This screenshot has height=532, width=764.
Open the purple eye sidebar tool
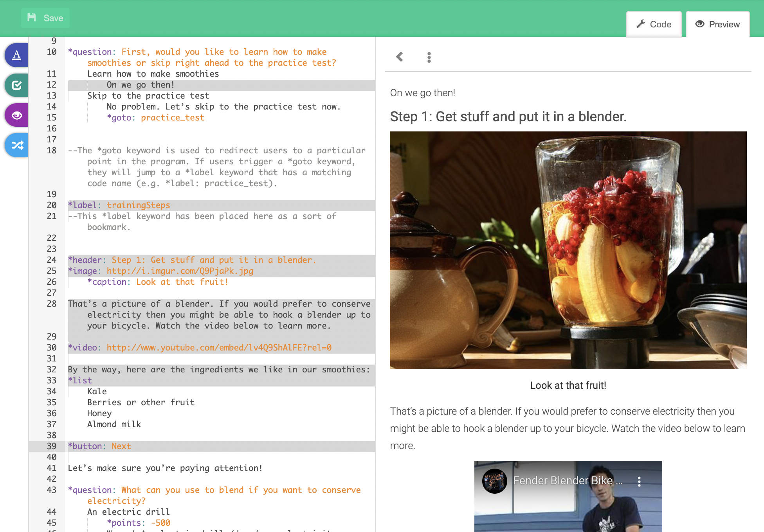pos(16,115)
